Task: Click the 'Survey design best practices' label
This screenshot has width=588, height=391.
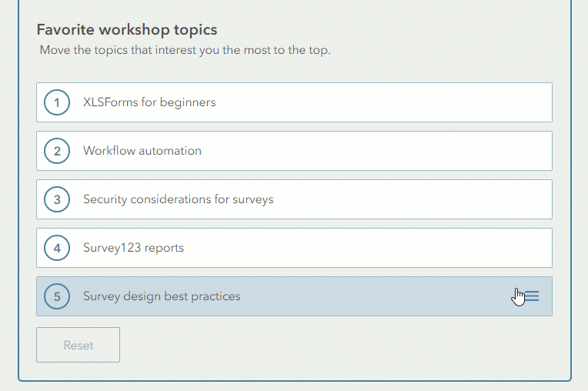Action: pyautogui.click(x=162, y=296)
